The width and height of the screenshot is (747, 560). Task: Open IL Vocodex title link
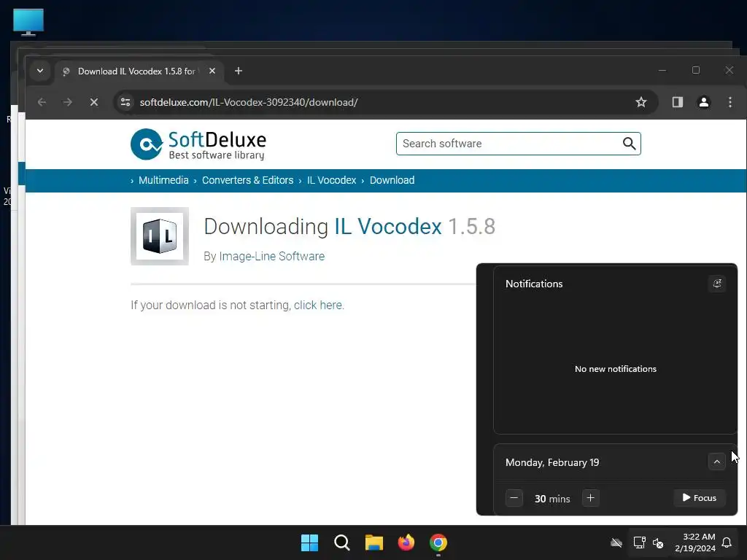tap(388, 226)
